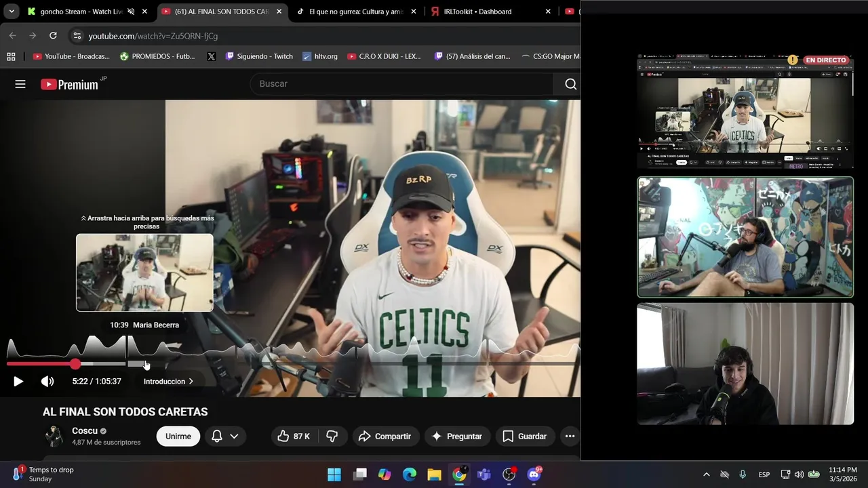Close the IRLToolkit Dashboard tab
Screen dimensions: 868x488
[x=547, y=12]
